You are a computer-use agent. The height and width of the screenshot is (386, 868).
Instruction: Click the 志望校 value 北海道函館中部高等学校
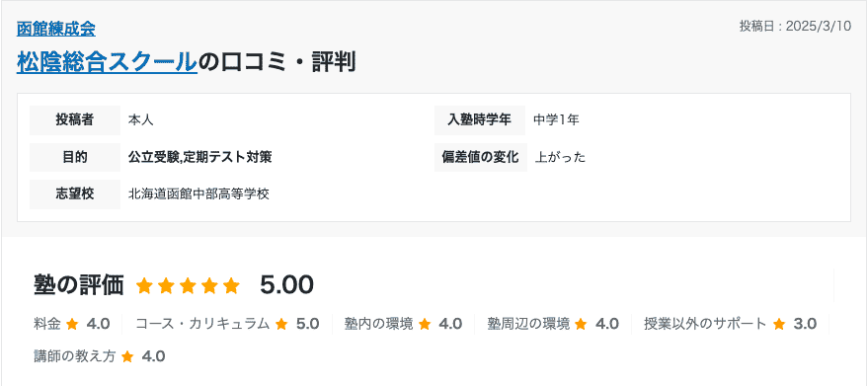[198, 194]
